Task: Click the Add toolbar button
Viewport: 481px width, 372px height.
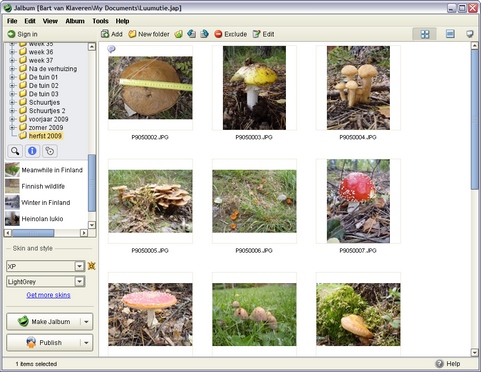Action: coord(112,34)
